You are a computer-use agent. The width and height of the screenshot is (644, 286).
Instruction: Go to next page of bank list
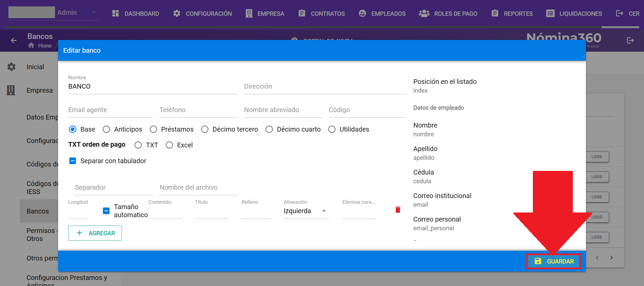click(611, 258)
